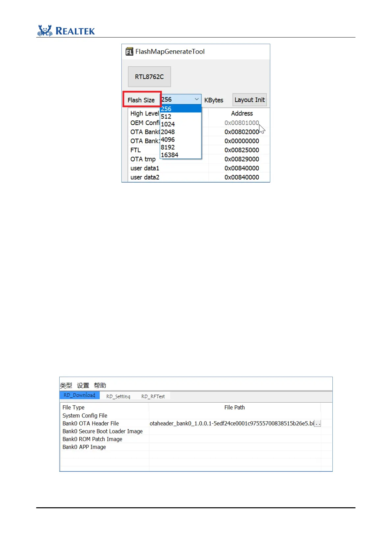Switch to the RD_RFTest tab
Viewport: 392px width, 554px height.
click(153, 396)
